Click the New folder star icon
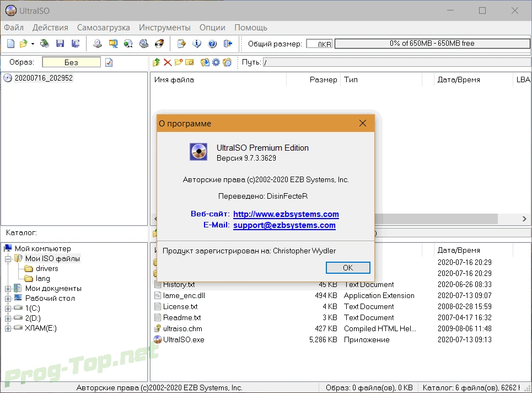This screenshot has width=532, height=393. [x=179, y=62]
